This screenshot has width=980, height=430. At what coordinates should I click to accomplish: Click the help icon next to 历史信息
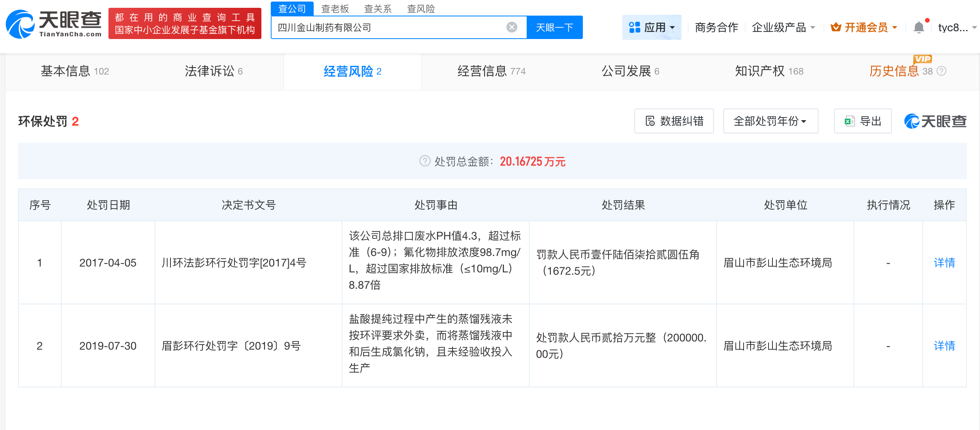(941, 71)
